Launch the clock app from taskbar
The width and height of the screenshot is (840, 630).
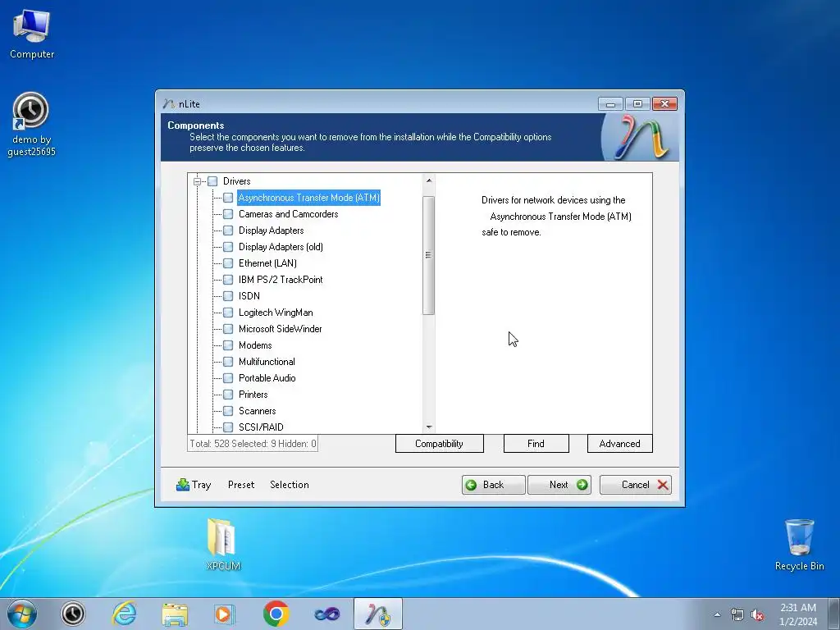point(73,614)
